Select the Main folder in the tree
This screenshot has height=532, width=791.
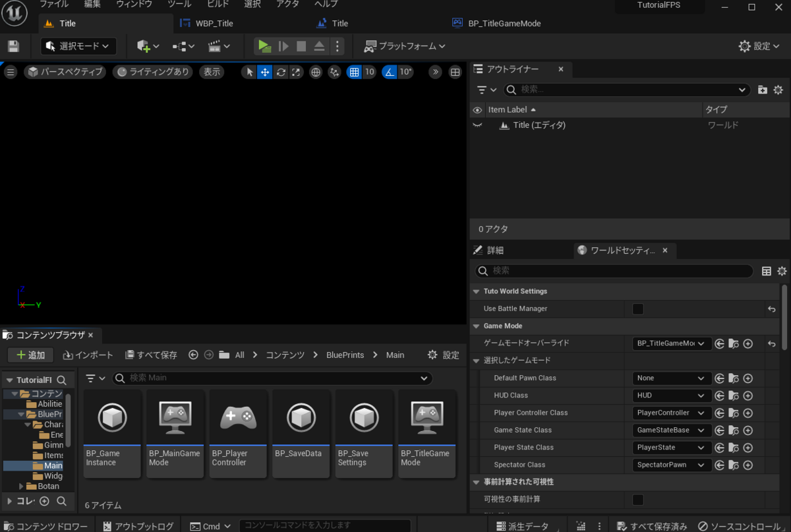pos(53,465)
